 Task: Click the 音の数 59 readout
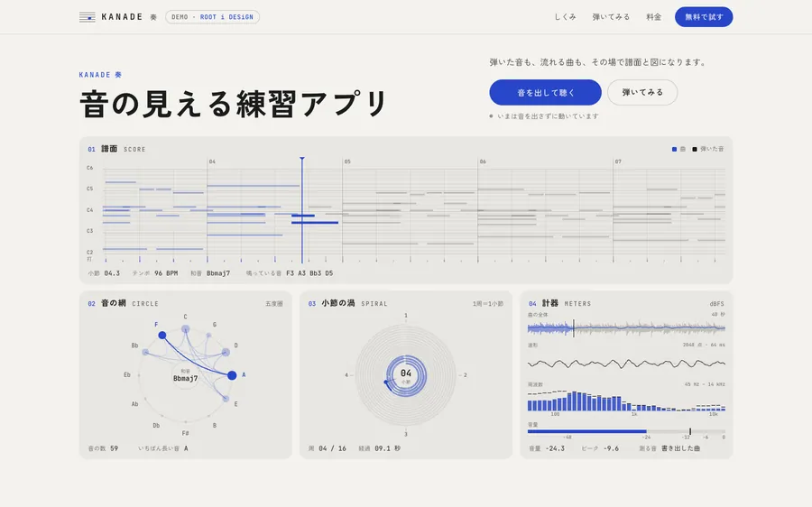[103, 448]
